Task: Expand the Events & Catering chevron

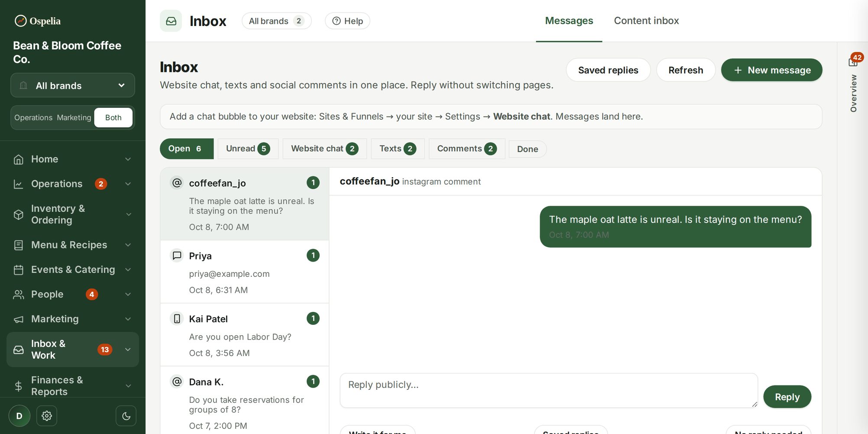Action: tap(128, 270)
